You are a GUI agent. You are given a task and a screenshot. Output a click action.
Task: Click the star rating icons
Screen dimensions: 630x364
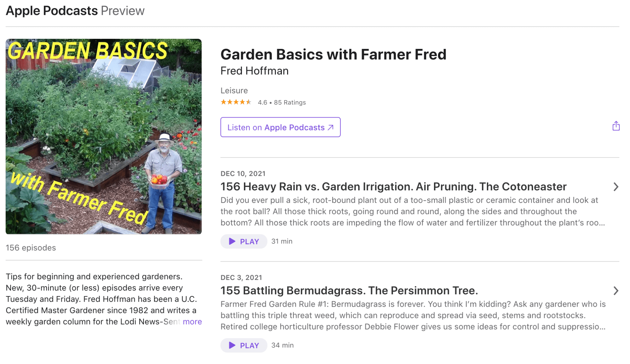pos(236,102)
